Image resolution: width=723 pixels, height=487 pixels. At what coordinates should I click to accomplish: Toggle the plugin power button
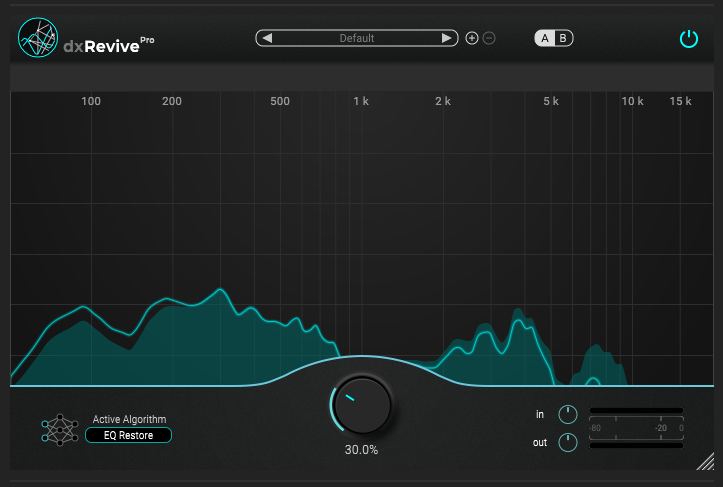pyautogui.click(x=689, y=39)
